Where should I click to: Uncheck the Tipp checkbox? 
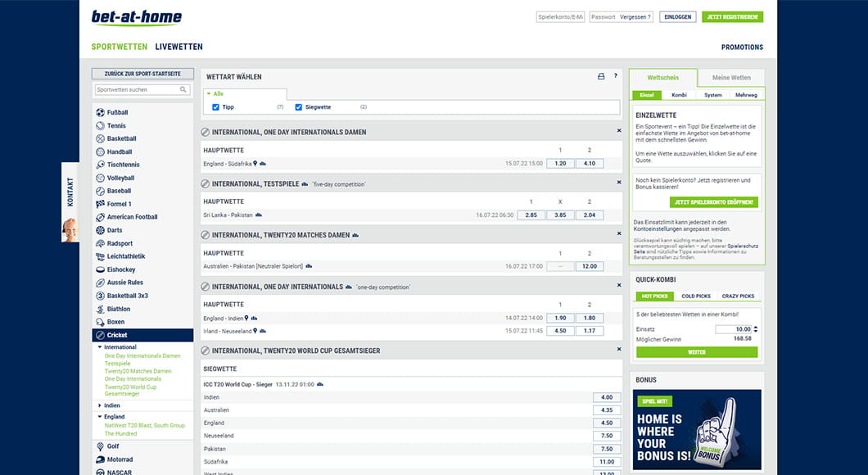point(216,107)
